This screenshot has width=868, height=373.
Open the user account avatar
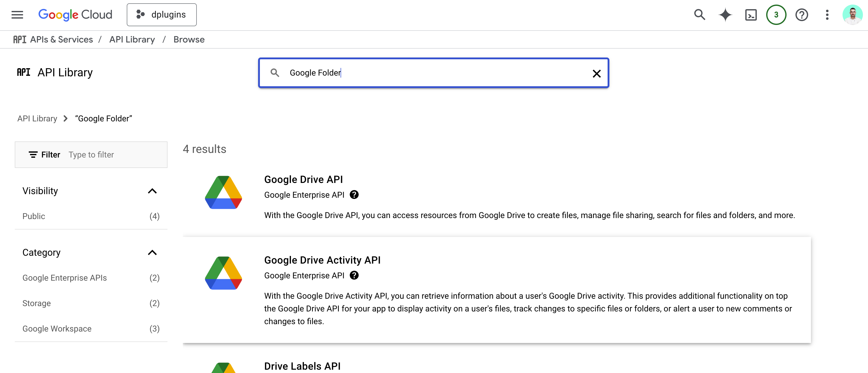coord(852,15)
